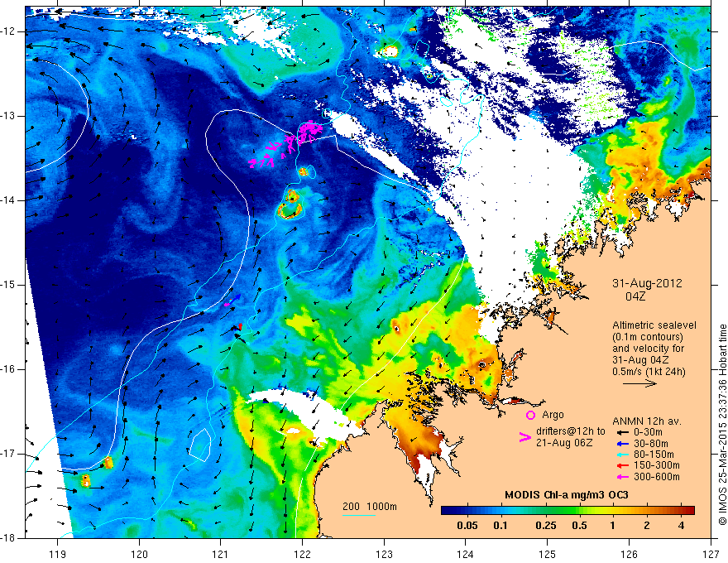
Task: Click the 0.05 color bar tick label
Action: 467,526
